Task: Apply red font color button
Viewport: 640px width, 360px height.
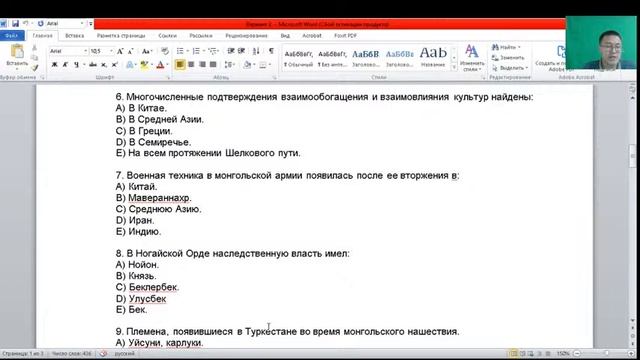Action: pyautogui.click(x=160, y=65)
